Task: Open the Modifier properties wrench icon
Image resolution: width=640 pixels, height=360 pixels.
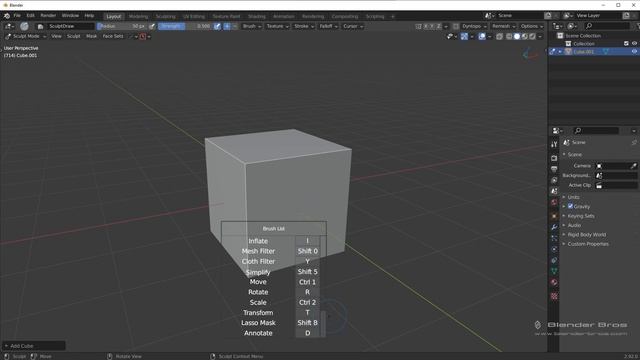Action: pos(554,227)
